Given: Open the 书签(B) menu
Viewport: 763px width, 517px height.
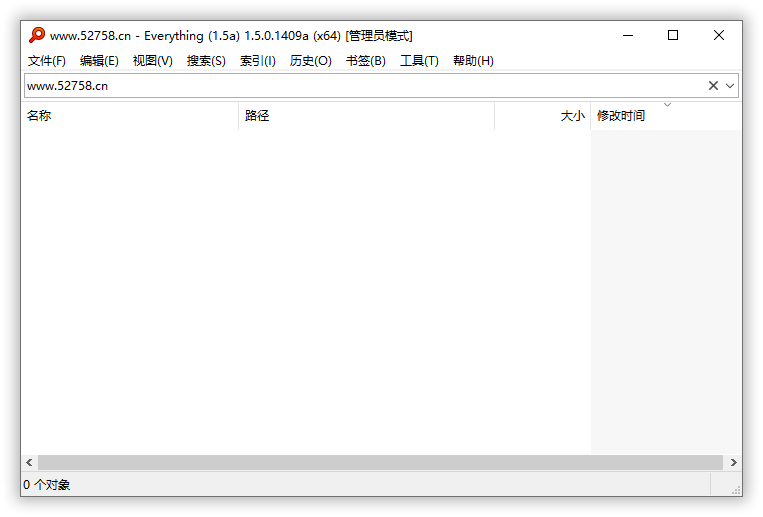Looking at the screenshot, I should (x=365, y=61).
